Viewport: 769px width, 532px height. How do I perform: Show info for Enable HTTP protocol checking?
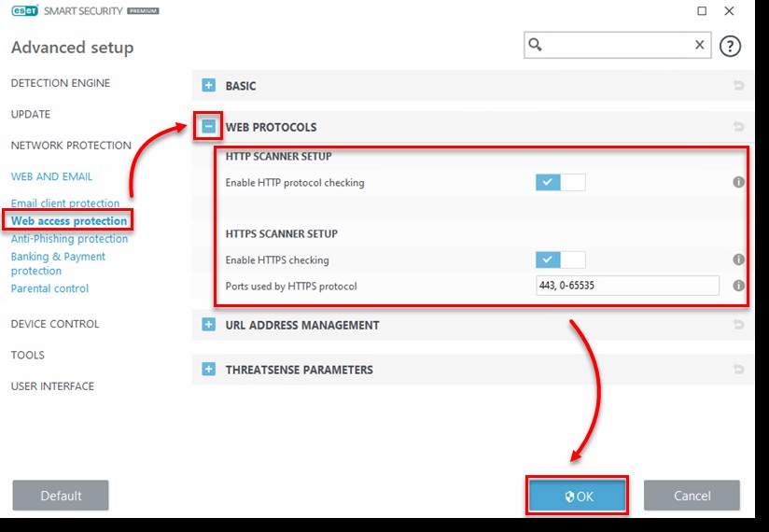[738, 182]
